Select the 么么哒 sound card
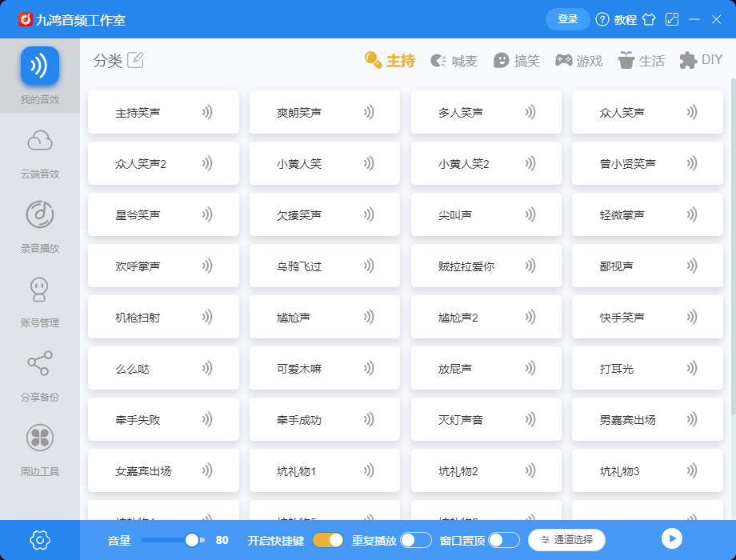 point(163,368)
